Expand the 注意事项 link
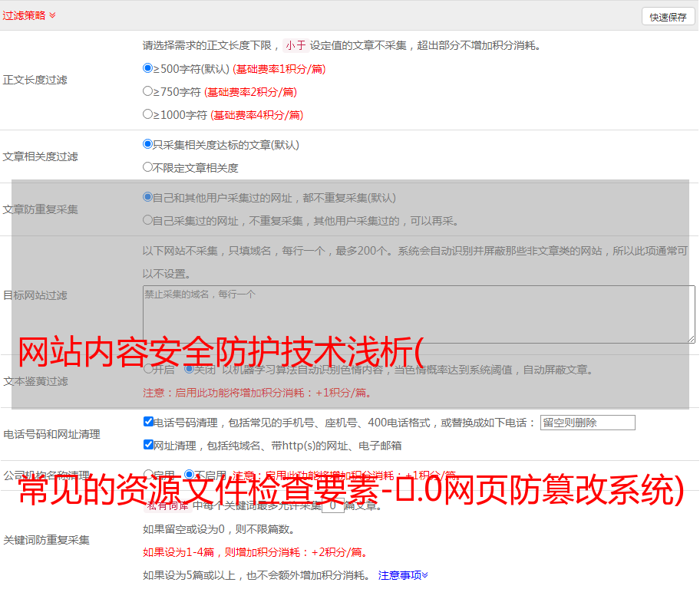Viewport: 700px width, 589px height. coord(403,574)
